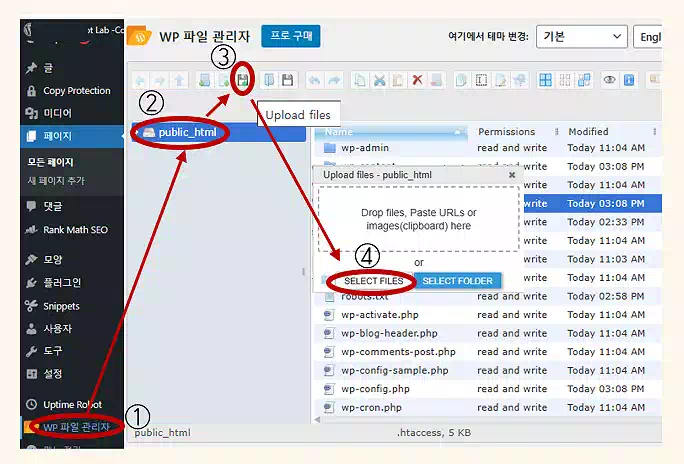Image resolution: width=684 pixels, height=464 pixels.
Task: Open Copy Protection in the sidebar
Action: (72, 91)
